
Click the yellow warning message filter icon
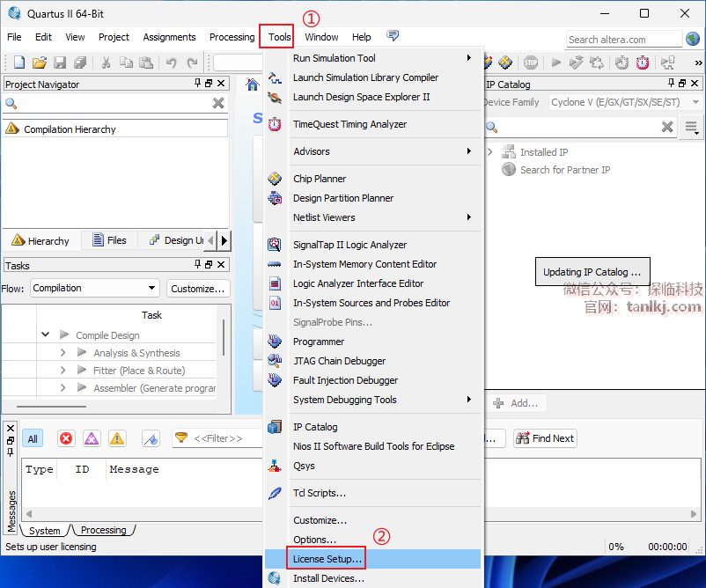coord(117,438)
